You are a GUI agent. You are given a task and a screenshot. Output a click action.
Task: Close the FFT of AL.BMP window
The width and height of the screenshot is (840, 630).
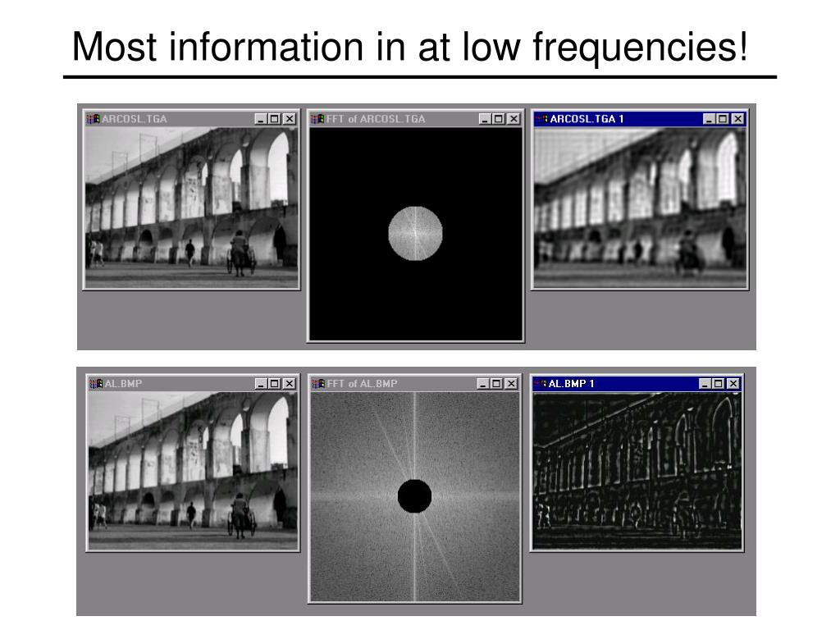click(512, 384)
